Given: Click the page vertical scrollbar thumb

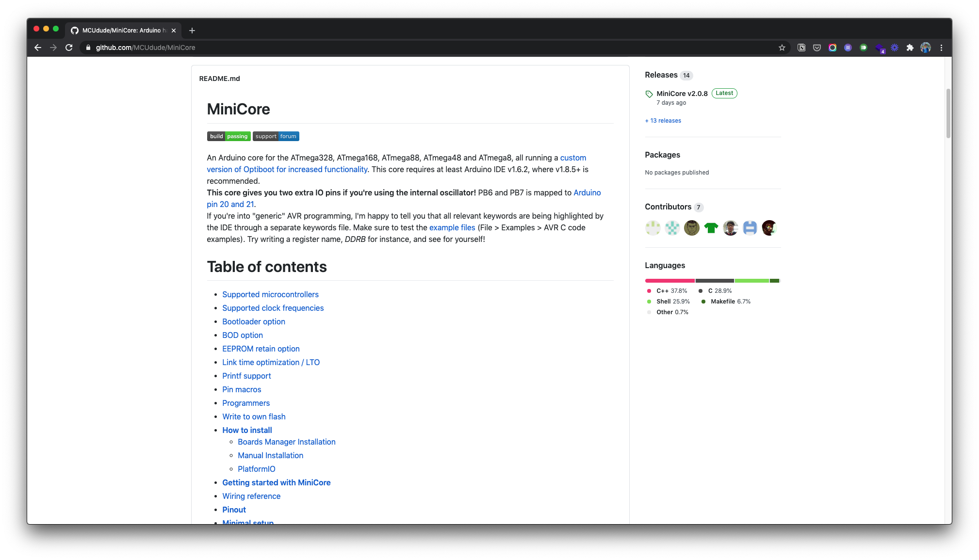Looking at the screenshot, I should pos(948,113).
